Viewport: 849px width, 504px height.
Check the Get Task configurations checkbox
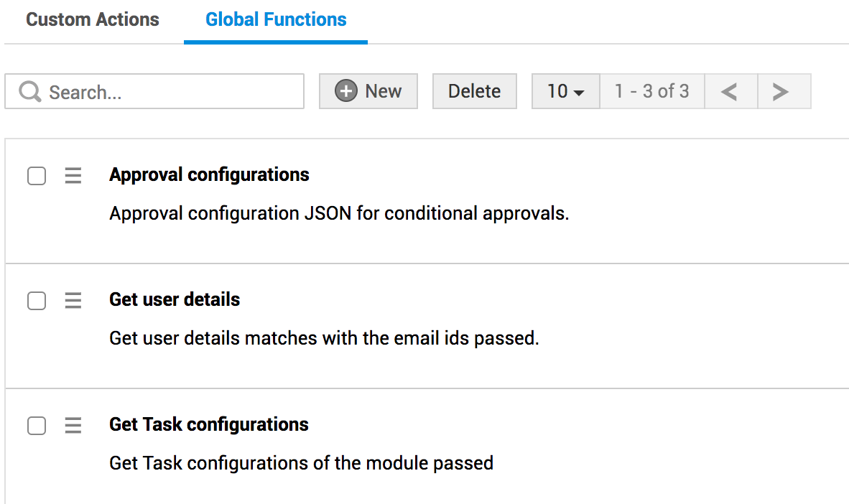[37, 425]
